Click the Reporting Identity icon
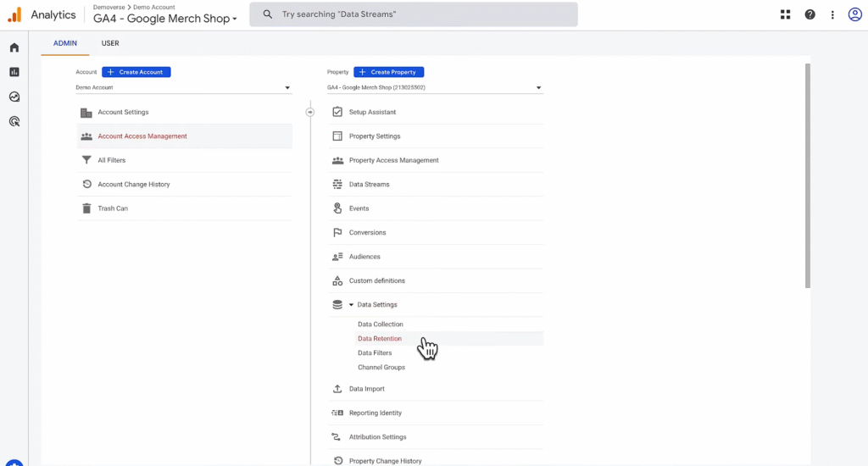The width and height of the screenshot is (868, 466). (337, 413)
